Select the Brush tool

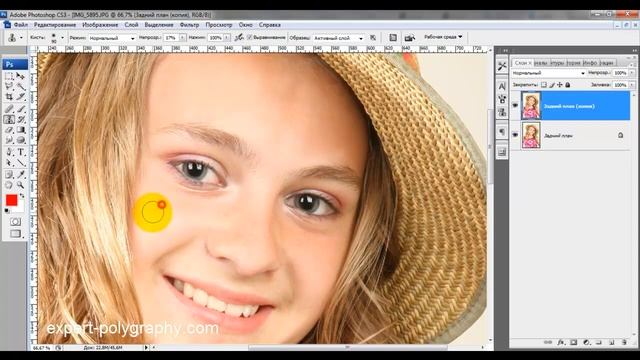tap(21, 109)
